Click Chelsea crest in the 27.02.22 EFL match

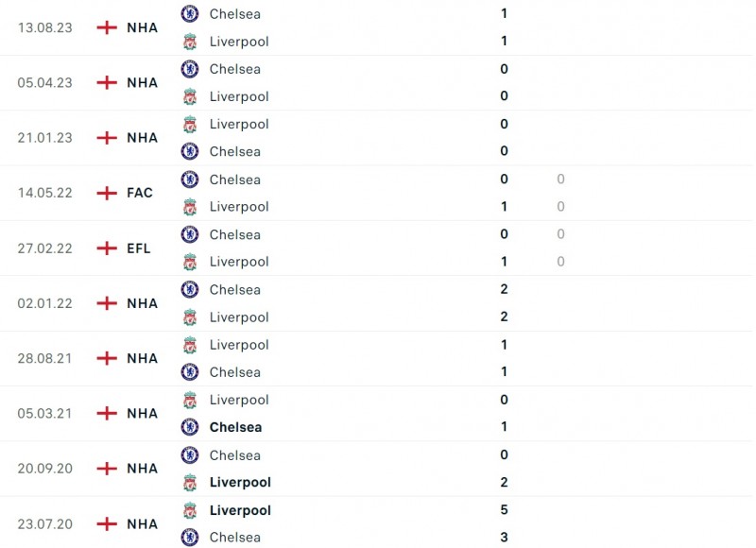190,234
